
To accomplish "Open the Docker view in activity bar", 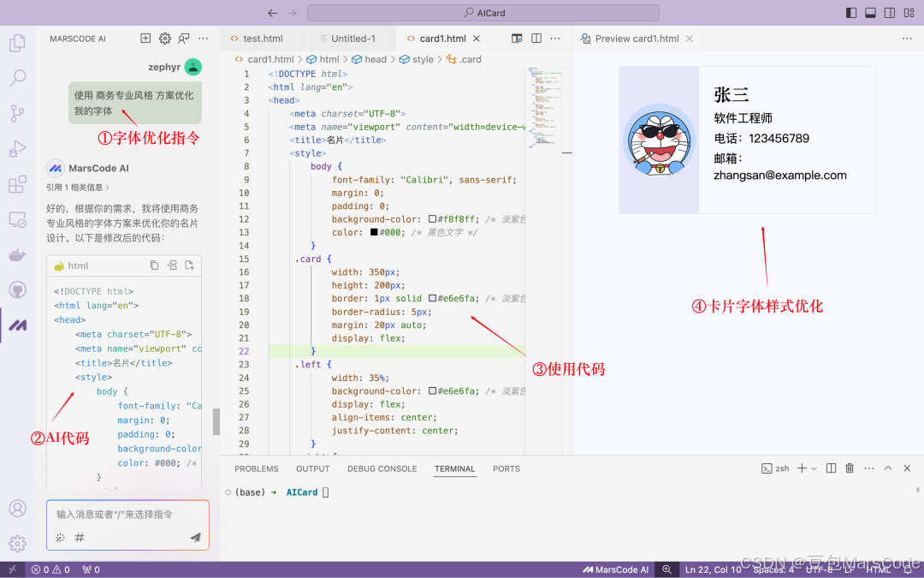I will tap(17, 255).
